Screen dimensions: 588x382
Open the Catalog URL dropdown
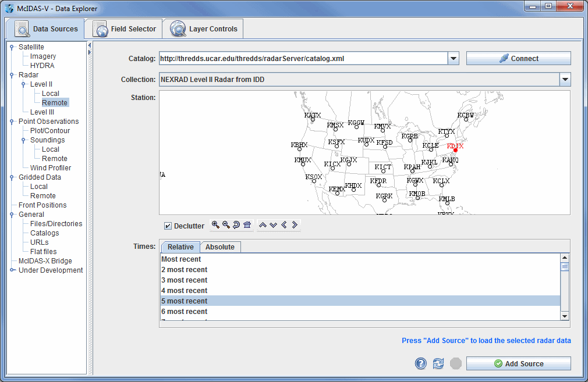point(454,58)
